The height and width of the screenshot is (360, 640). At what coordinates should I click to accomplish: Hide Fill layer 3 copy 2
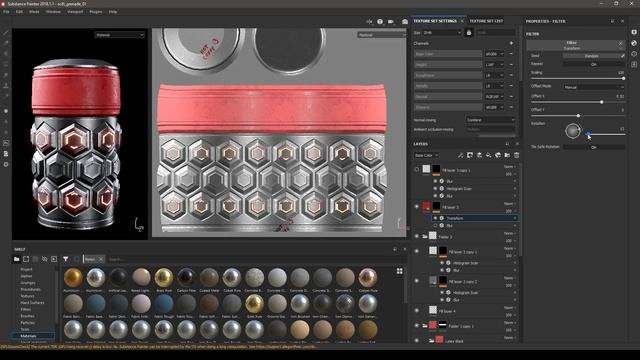pos(417,281)
